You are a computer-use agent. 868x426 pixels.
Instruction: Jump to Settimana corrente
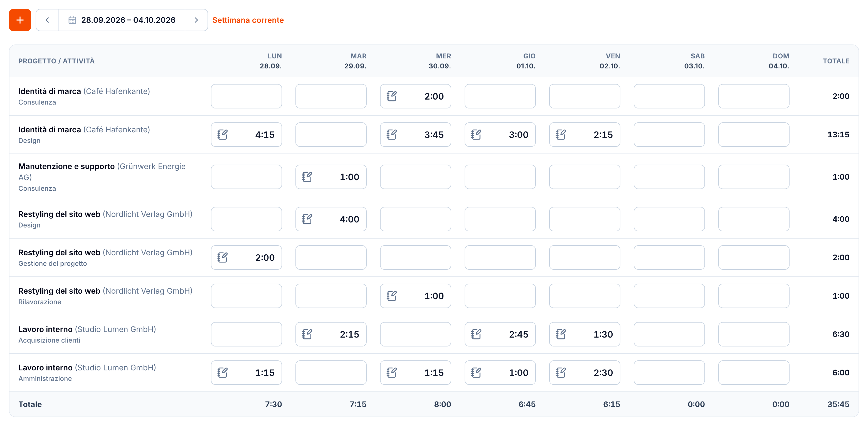click(248, 20)
